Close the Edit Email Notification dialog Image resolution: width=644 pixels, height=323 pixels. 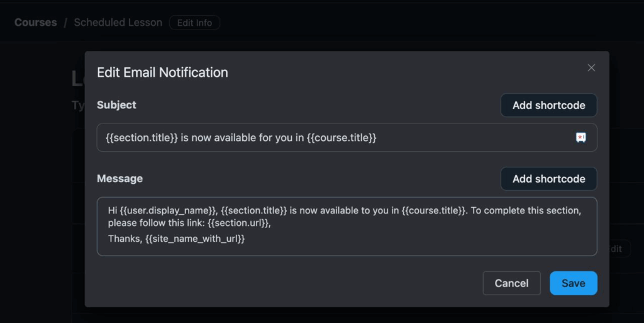coord(591,68)
